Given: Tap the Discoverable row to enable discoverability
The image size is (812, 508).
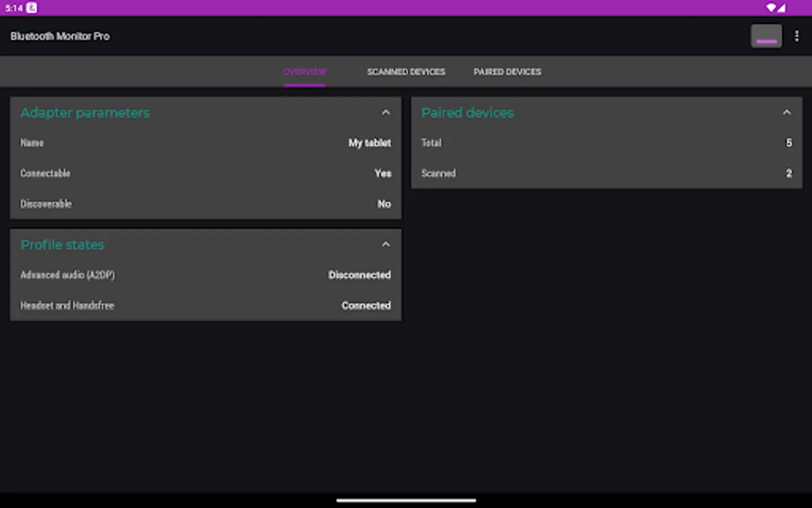Looking at the screenshot, I should point(206,204).
